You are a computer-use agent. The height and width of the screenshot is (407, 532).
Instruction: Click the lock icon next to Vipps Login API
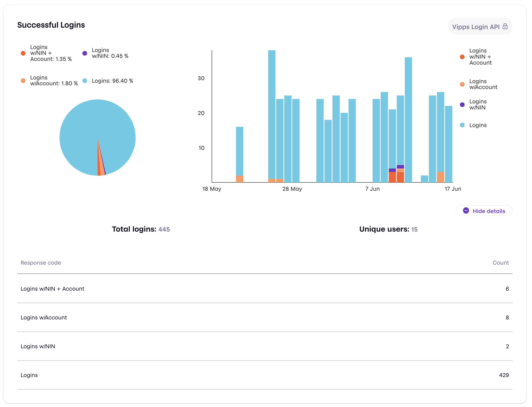coord(505,26)
